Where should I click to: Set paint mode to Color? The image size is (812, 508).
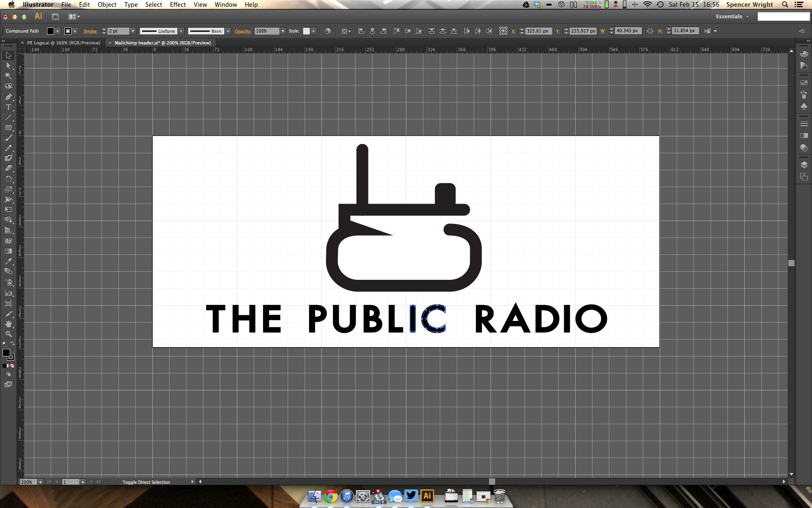pos(4,366)
